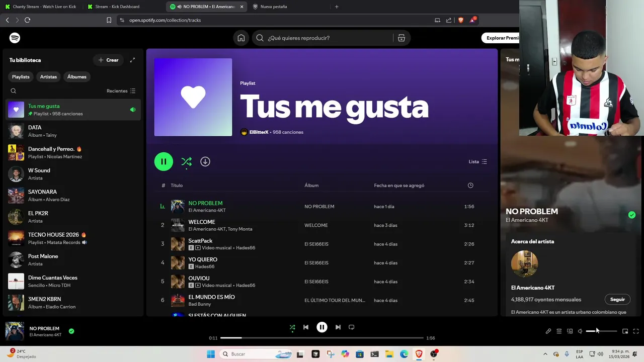Open TECNO HOUSE 2026 playlist
The image size is (644, 362).
tap(73, 238)
